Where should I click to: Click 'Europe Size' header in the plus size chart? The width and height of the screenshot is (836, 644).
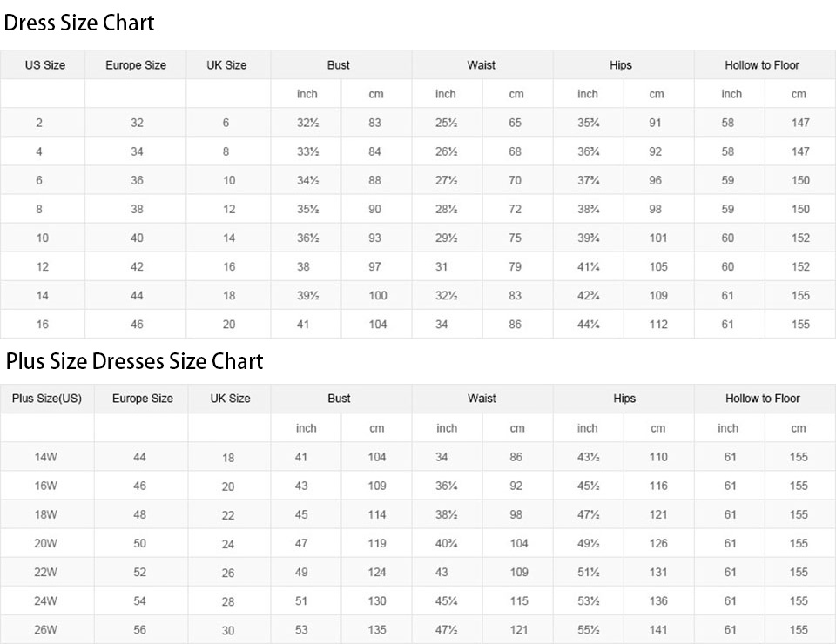[x=143, y=399]
